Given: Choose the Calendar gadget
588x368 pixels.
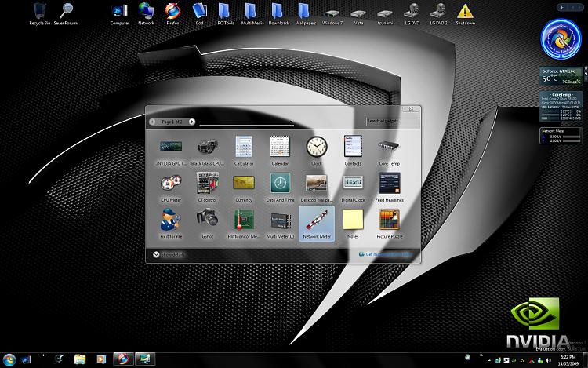Looking at the screenshot, I should coord(280,151).
